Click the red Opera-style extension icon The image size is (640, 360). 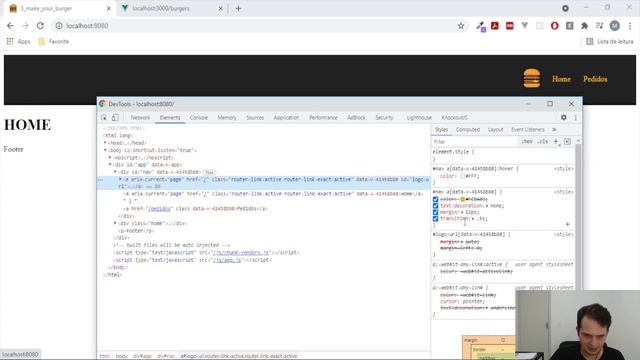[554, 26]
